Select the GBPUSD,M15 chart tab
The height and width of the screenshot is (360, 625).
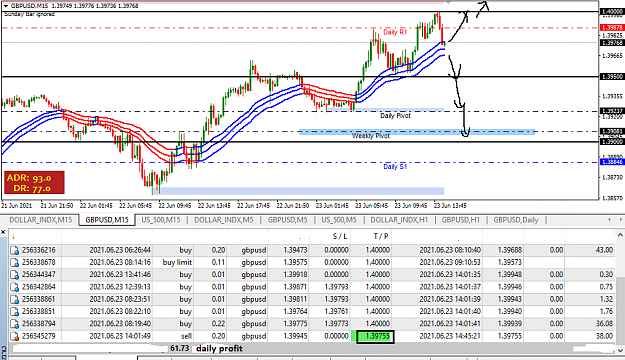pos(107,220)
